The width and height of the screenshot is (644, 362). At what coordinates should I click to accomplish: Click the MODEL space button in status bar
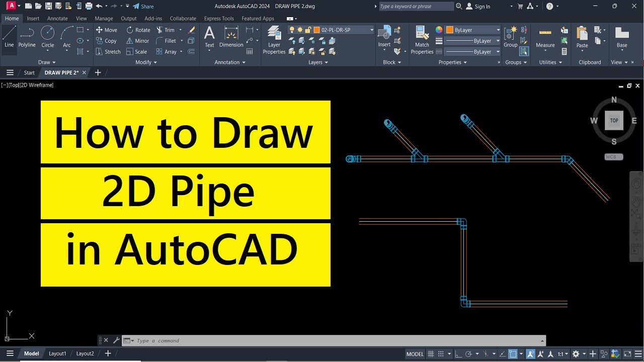pos(415,354)
